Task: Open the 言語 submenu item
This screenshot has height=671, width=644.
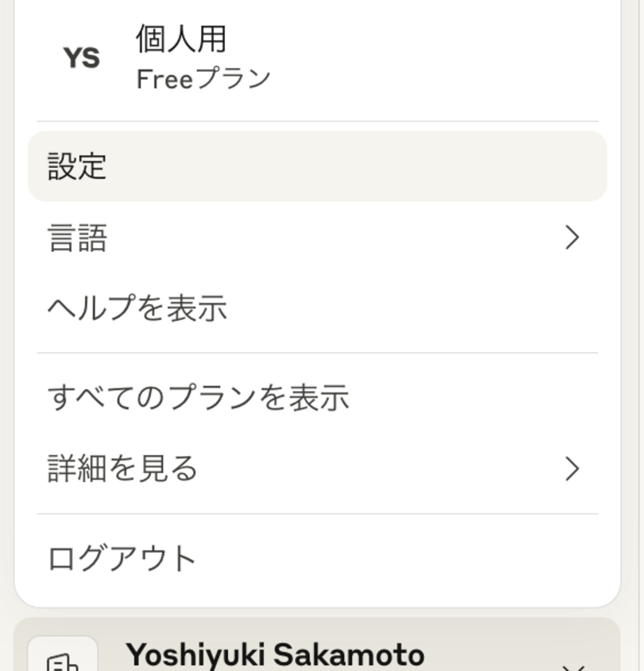Action: click(77, 238)
